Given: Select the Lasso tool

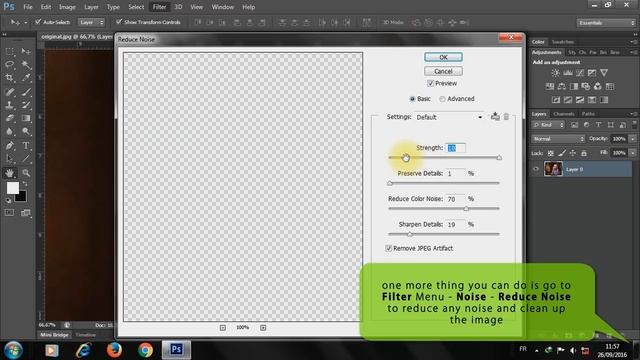Looking at the screenshot, I should pyautogui.click(x=9, y=64).
